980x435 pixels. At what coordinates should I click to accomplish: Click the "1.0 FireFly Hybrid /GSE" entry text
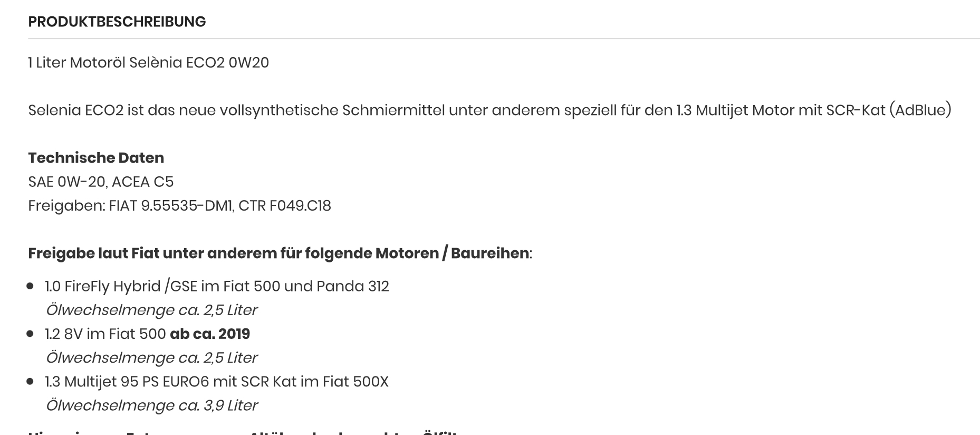pyautogui.click(x=121, y=286)
